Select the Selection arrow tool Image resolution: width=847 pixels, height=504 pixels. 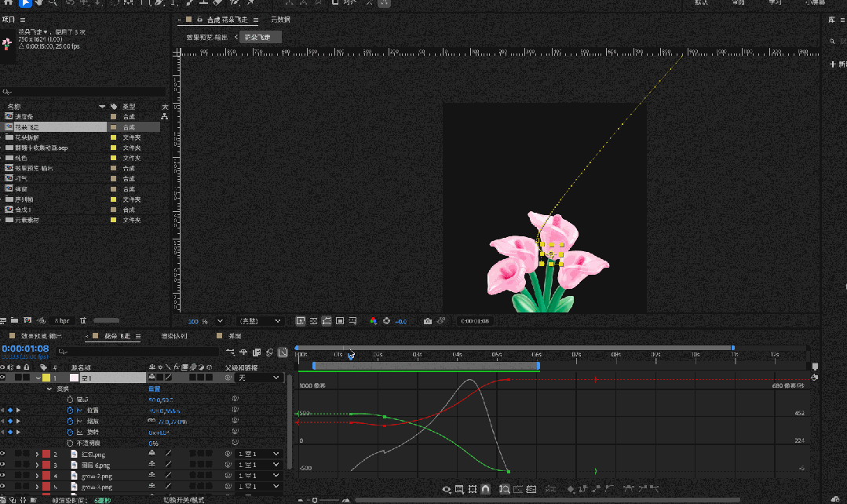point(25,3)
